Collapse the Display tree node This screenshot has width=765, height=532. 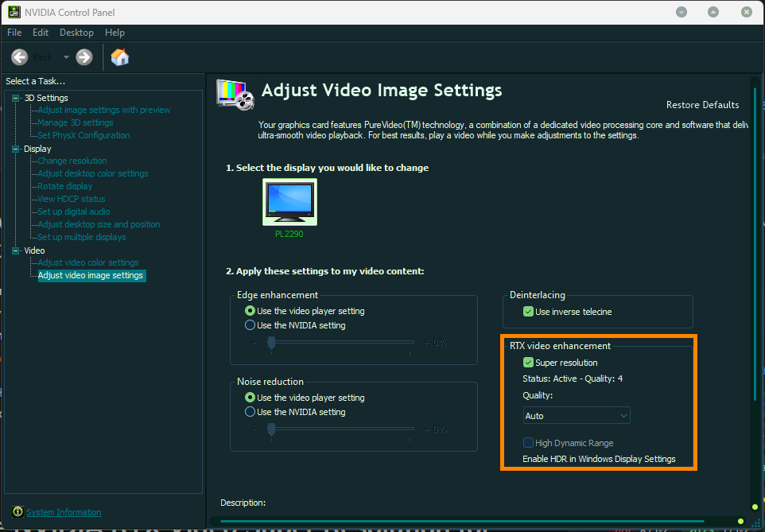click(x=15, y=149)
